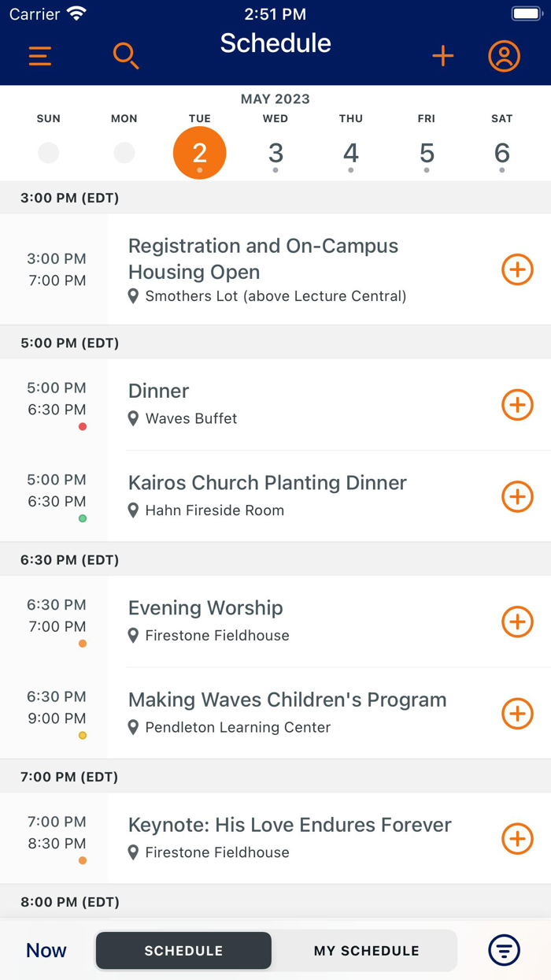Viewport: 551px width, 980px height.
Task: Add Dinner at Waves Buffet to schedule
Action: (517, 405)
